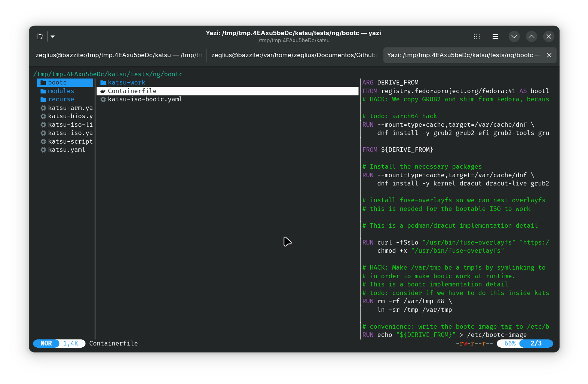Switch to the first zeglius@bazzite katsu tab
The image size is (588, 384).
tap(118, 55)
